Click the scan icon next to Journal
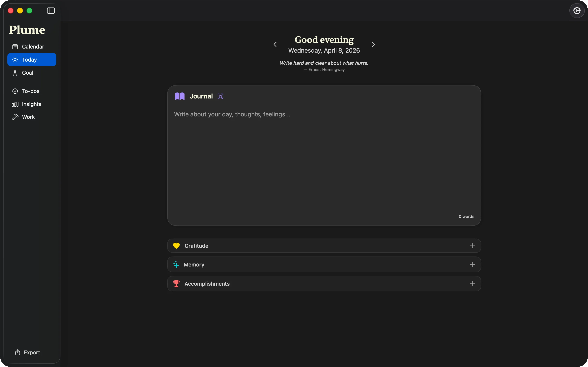Image resolution: width=588 pixels, height=367 pixels. pos(220,96)
